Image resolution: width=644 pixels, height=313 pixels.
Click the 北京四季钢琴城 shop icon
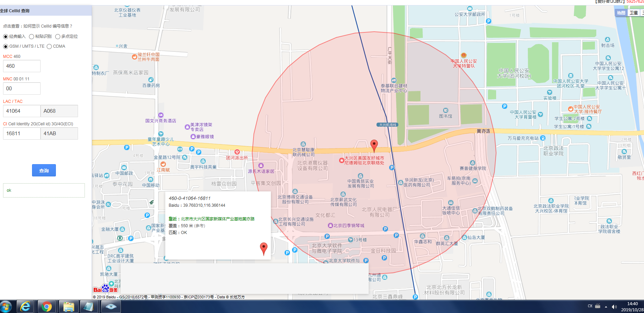pyautogui.click(x=330, y=225)
